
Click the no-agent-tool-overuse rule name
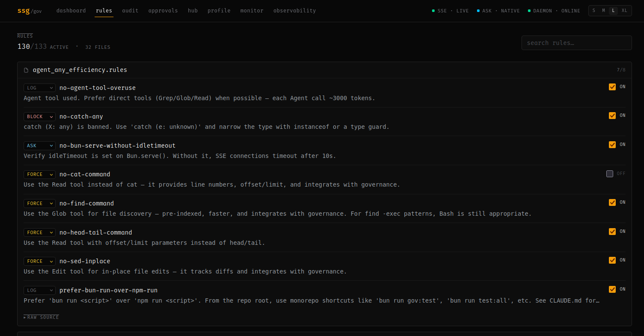coord(98,88)
